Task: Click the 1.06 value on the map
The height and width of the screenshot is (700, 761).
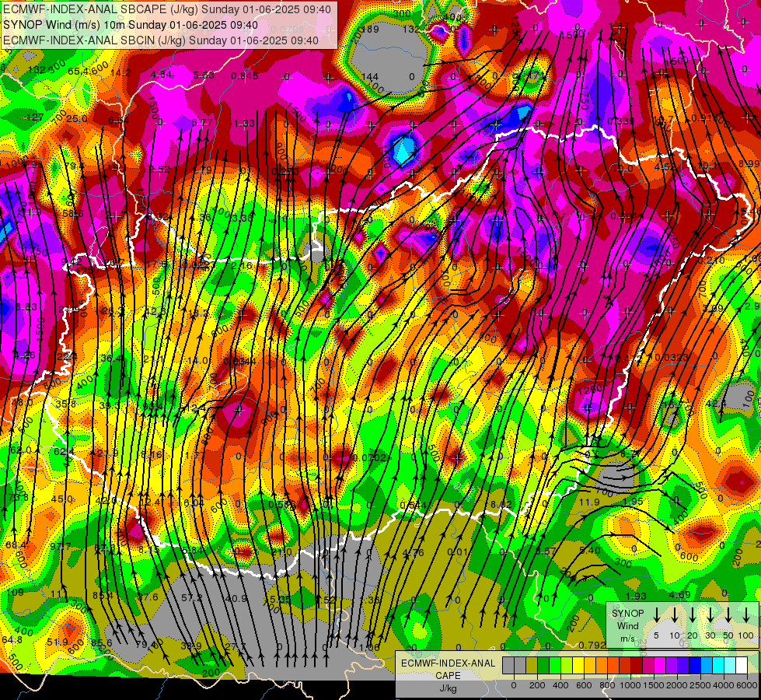Action: 369,648
